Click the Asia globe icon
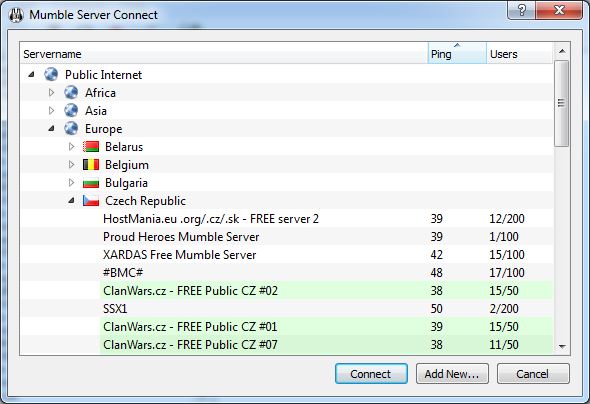The width and height of the screenshot is (590, 404). [x=71, y=111]
